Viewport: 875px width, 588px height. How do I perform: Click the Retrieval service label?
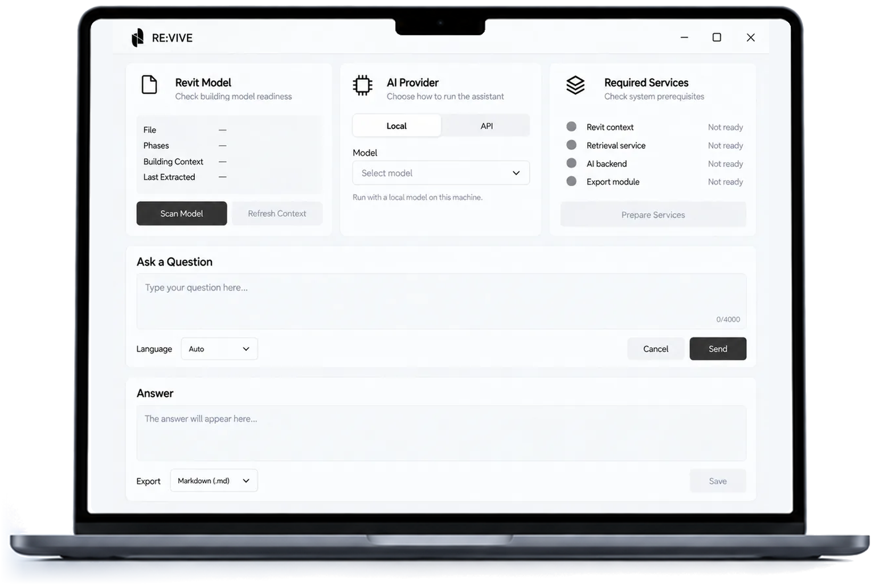(616, 145)
